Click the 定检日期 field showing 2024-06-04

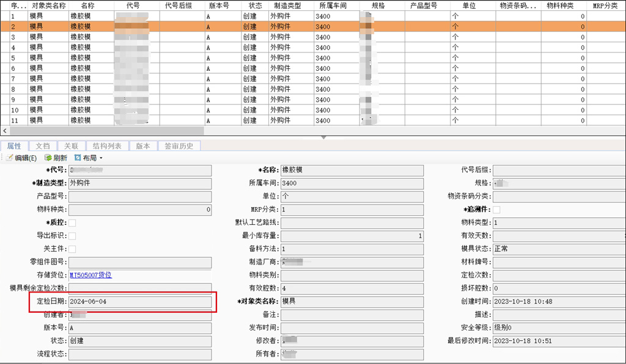point(139,302)
